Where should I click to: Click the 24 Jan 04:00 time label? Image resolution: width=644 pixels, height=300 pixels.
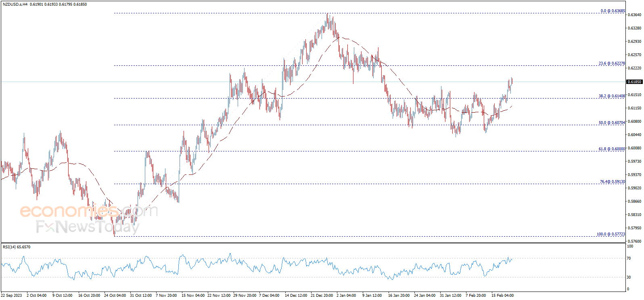click(425, 296)
